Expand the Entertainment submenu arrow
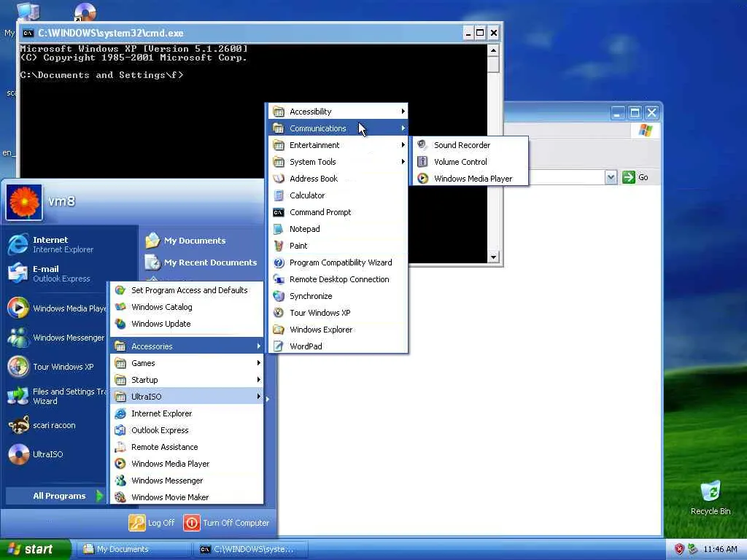 click(x=403, y=145)
